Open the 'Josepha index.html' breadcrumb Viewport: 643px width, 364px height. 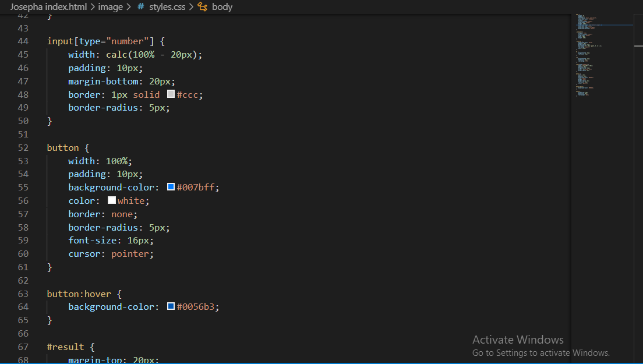click(48, 7)
